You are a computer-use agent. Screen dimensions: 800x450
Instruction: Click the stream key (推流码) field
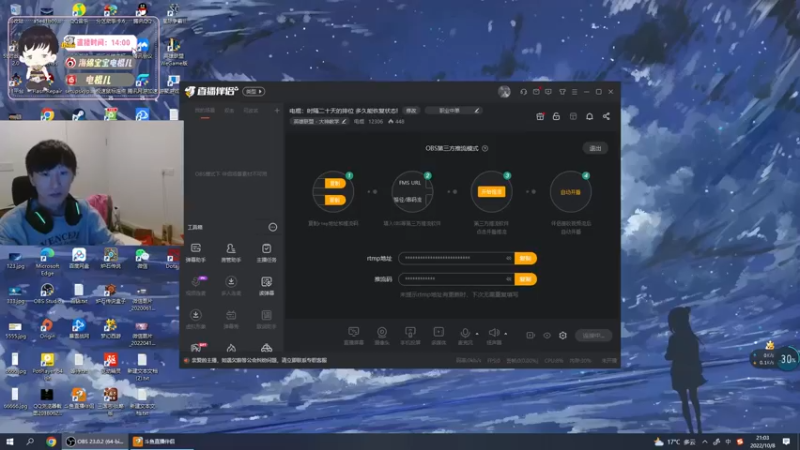[456, 279]
